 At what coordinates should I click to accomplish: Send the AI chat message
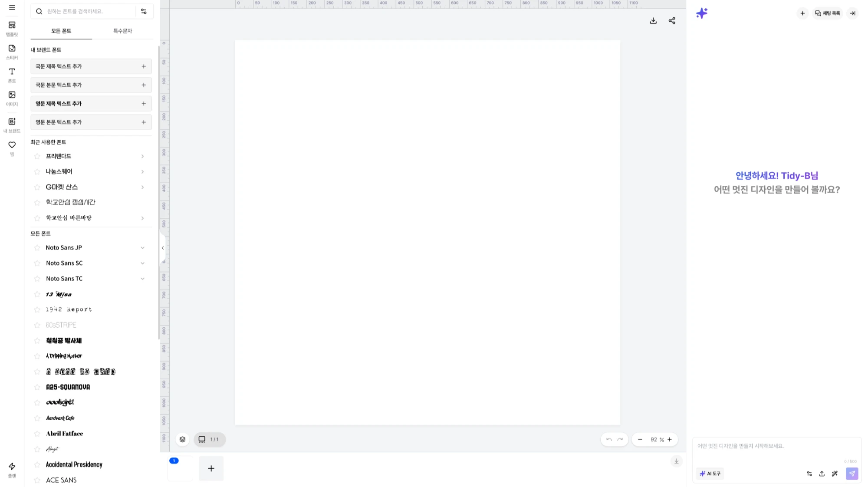click(852, 474)
